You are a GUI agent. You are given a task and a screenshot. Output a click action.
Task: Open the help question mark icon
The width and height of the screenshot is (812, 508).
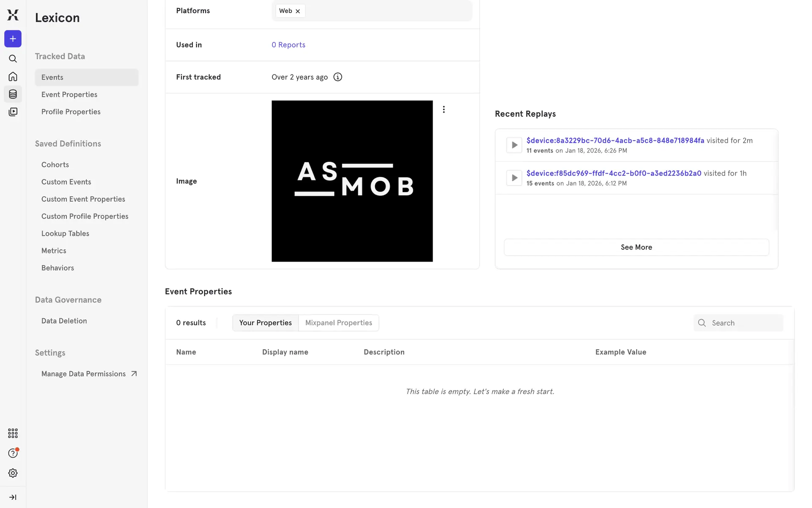coord(13,453)
